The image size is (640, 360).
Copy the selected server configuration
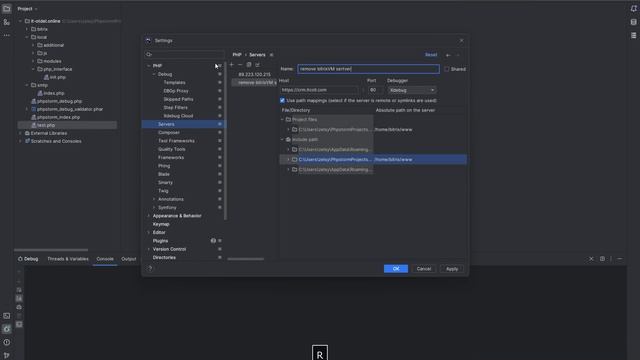(249, 64)
